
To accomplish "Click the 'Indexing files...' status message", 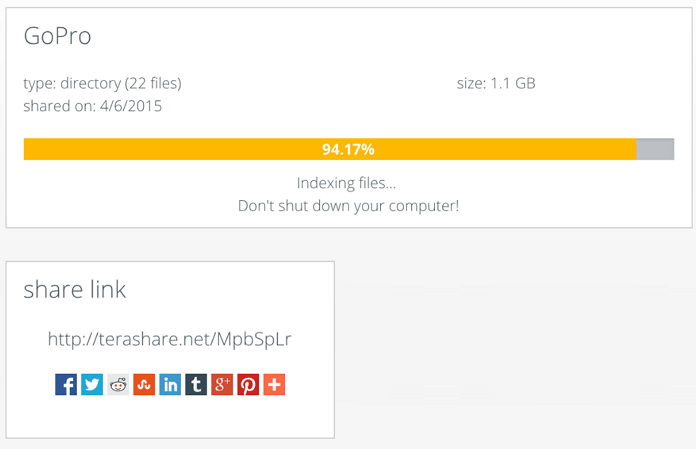I will pyautogui.click(x=347, y=183).
